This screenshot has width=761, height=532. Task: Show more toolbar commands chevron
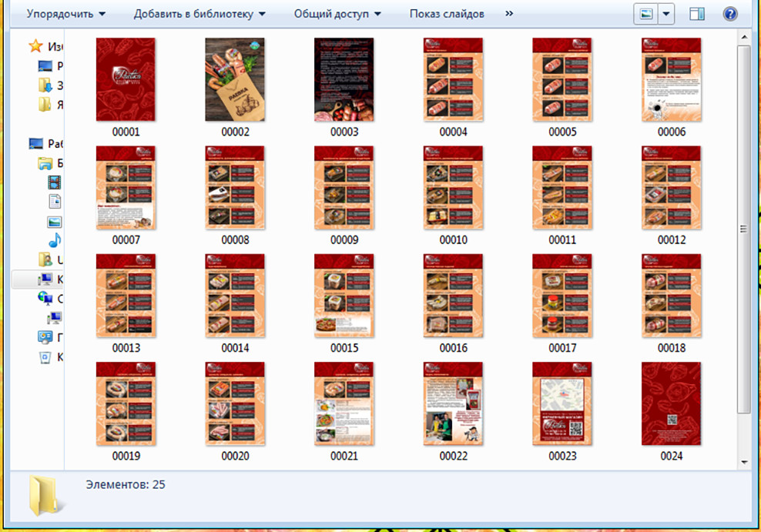[x=508, y=14]
